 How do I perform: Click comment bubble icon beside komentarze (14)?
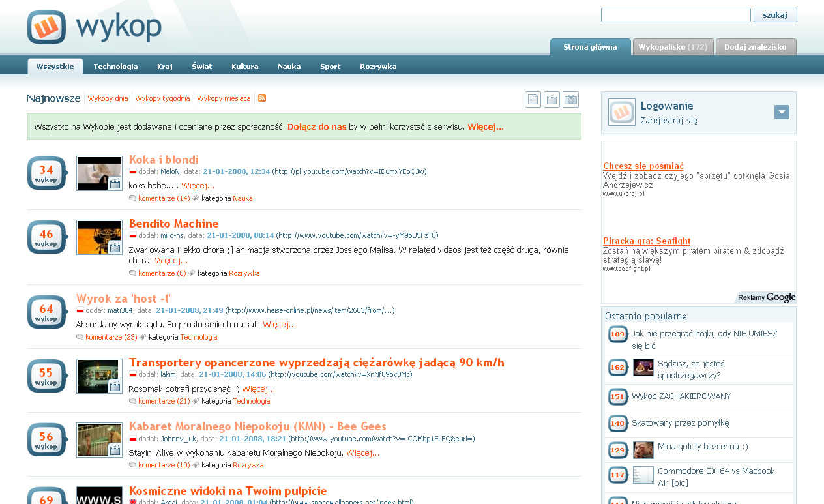(132, 198)
